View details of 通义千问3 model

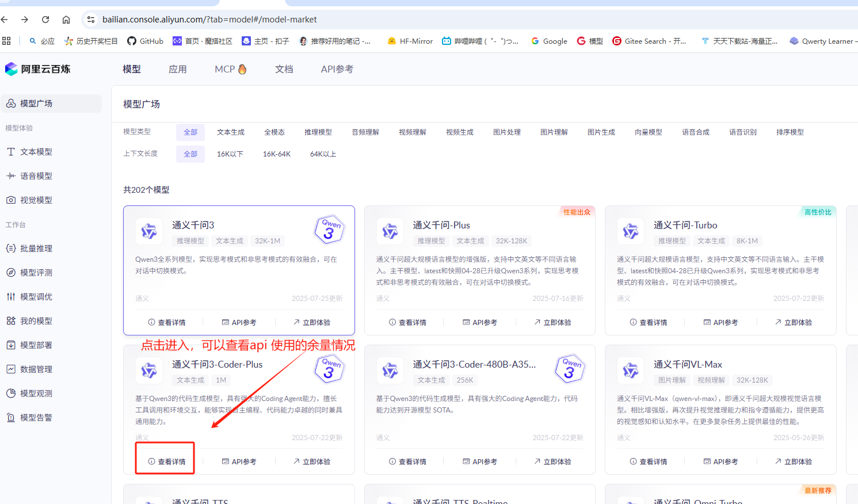tap(167, 323)
